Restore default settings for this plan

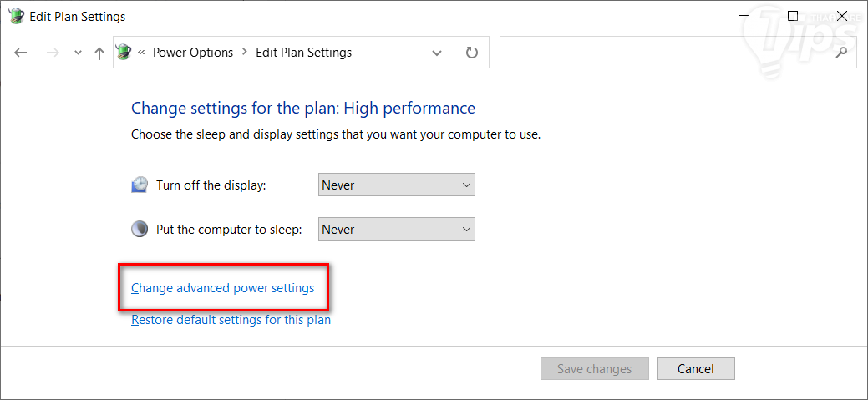point(231,320)
